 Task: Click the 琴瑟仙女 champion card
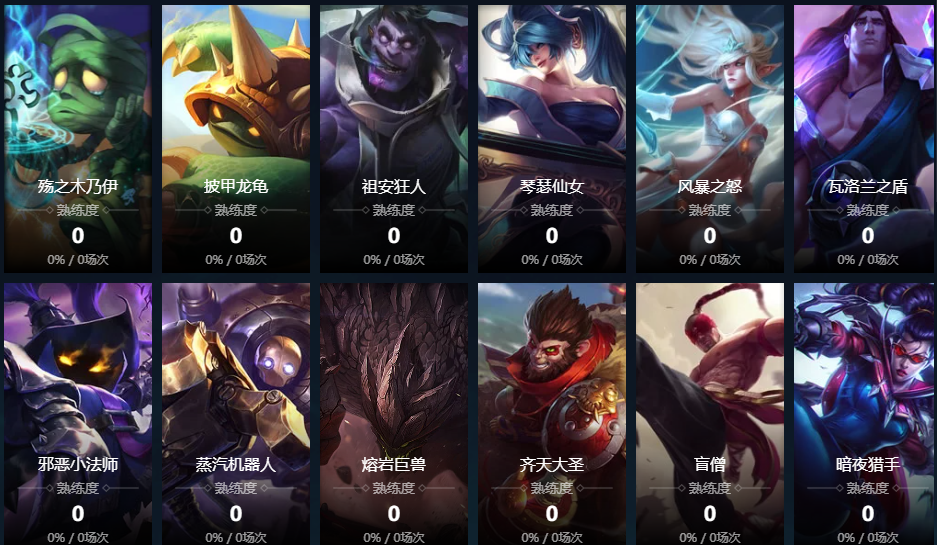552,139
